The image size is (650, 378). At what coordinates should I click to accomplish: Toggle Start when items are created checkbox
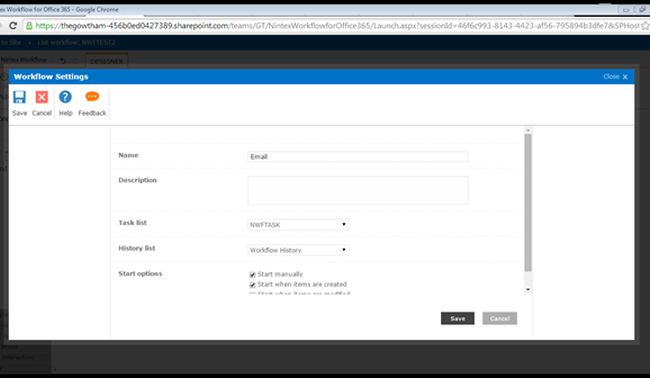click(252, 285)
